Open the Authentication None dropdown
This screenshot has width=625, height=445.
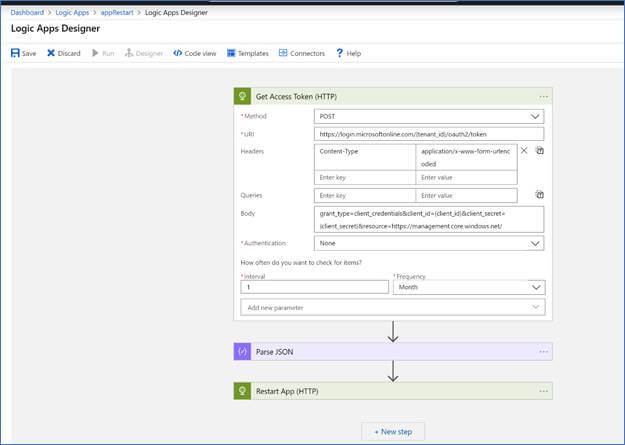click(x=429, y=243)
